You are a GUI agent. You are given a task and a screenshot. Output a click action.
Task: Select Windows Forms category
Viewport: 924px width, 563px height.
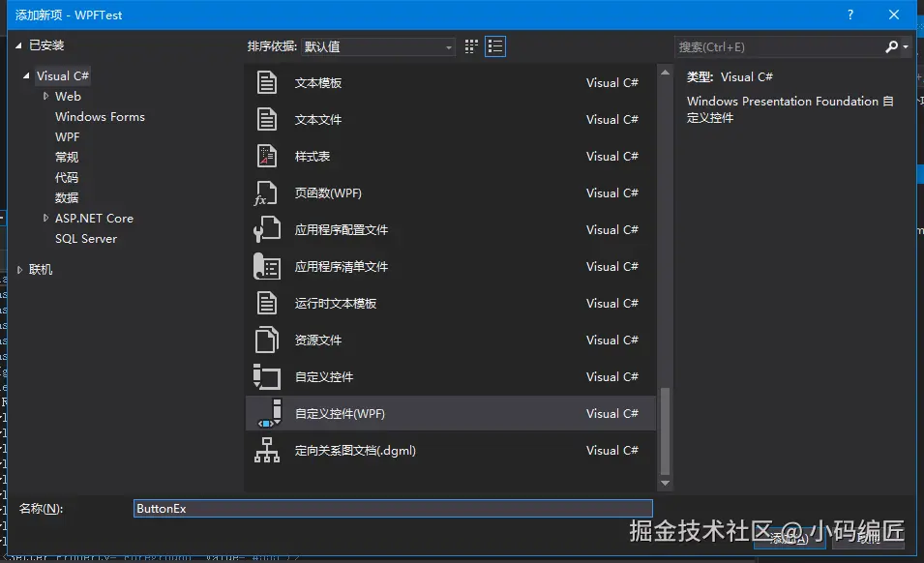100,117
